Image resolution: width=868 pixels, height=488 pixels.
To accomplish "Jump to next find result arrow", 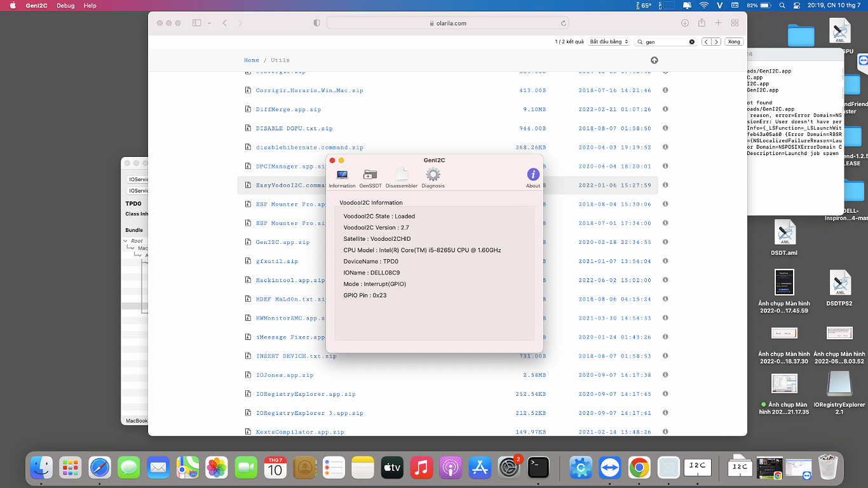I will pyautogui.click(x=716, y=42).
